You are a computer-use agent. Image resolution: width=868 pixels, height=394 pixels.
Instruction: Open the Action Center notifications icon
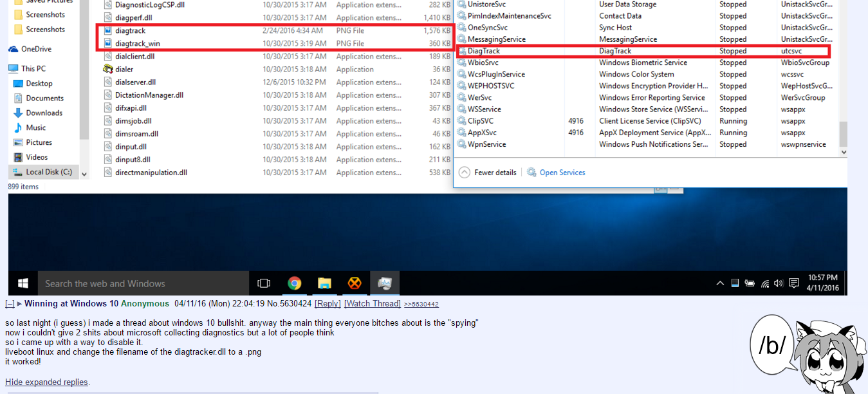(x=794, y=283)
